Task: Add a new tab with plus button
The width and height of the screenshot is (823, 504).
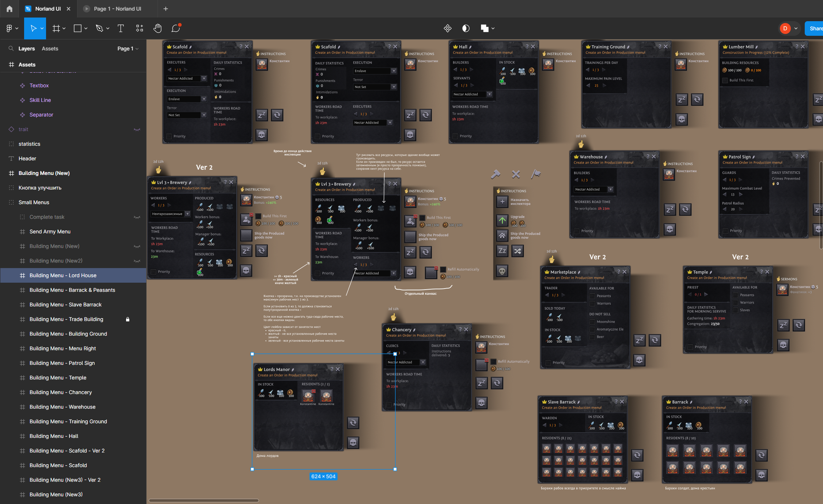Action: [166, 9]
